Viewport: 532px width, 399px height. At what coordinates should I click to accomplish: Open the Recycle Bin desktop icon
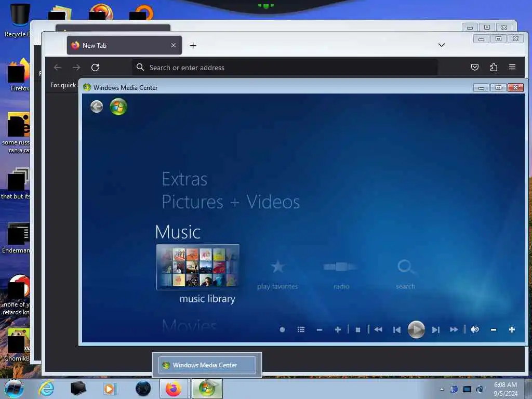point(19,20)
